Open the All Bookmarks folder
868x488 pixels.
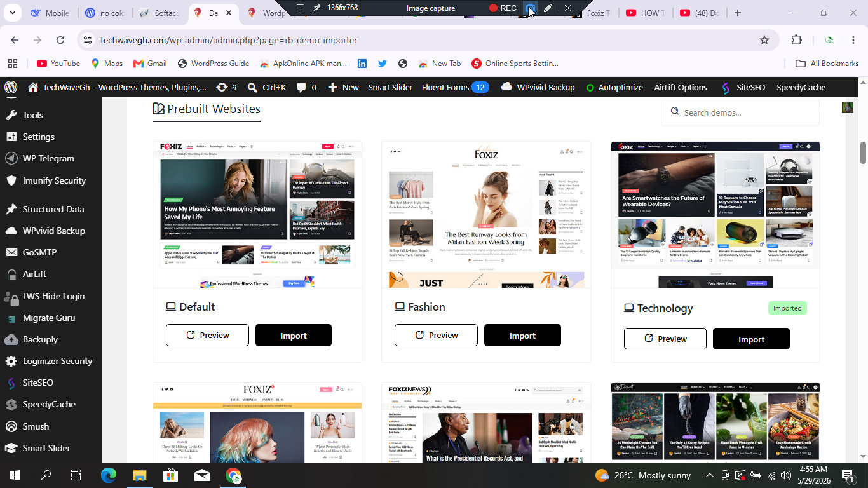tap(827, 64)
